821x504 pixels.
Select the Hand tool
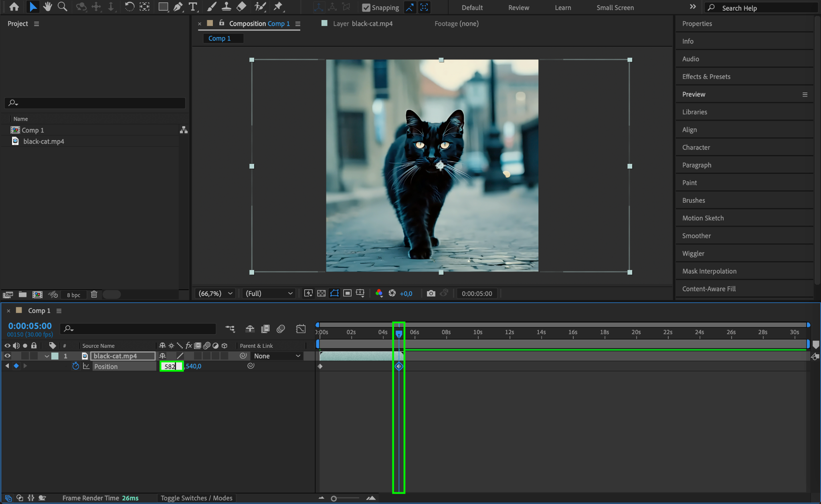pos(48,7)
